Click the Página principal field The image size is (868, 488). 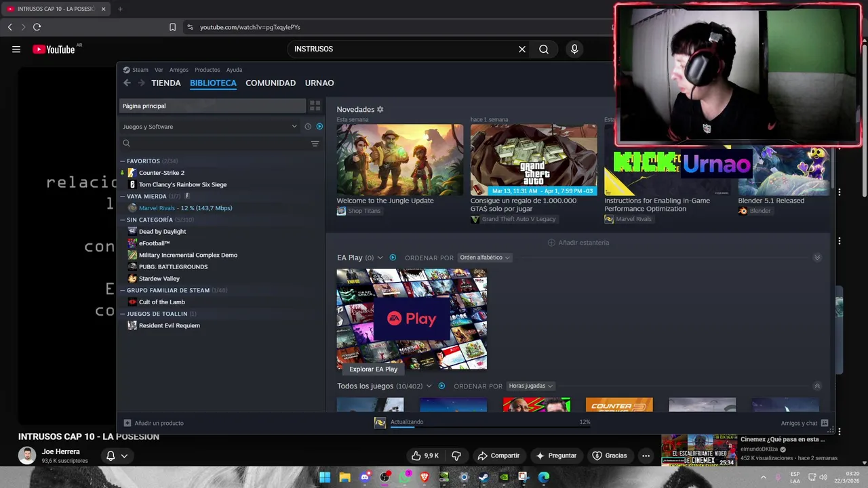[213, 106]
